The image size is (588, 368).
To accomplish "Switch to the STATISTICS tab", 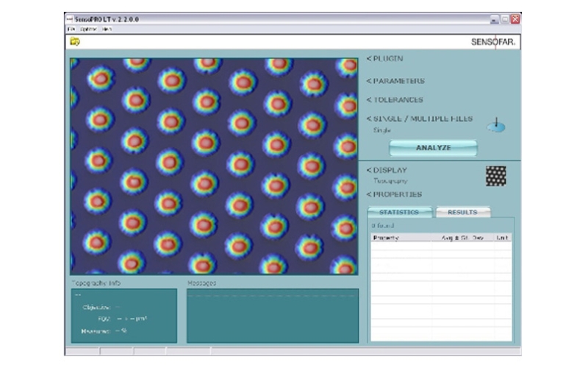I will [399, 212].
